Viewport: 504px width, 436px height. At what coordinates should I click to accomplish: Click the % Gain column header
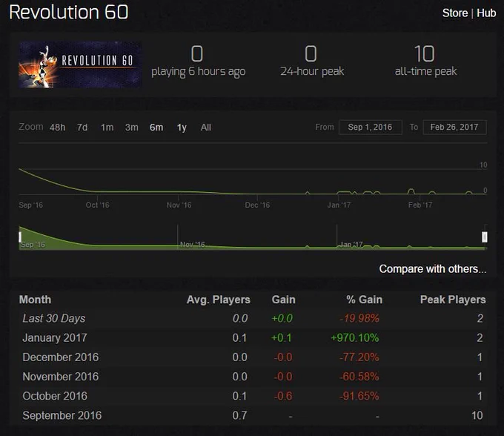pos(365,300)
